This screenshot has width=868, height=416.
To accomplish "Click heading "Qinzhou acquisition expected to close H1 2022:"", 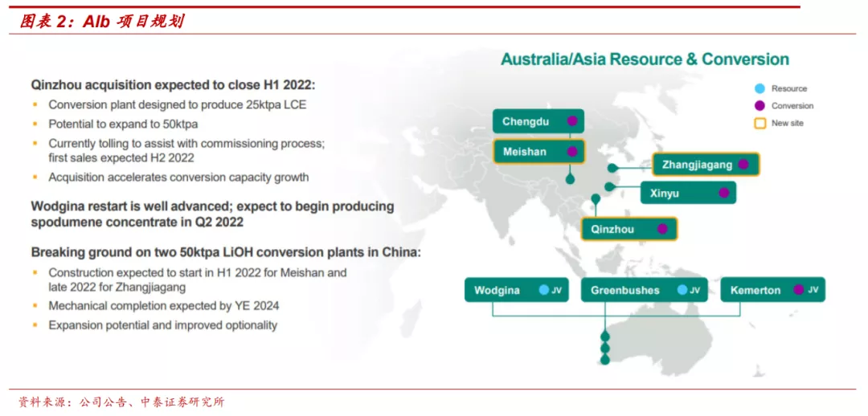I will (173, 85).
